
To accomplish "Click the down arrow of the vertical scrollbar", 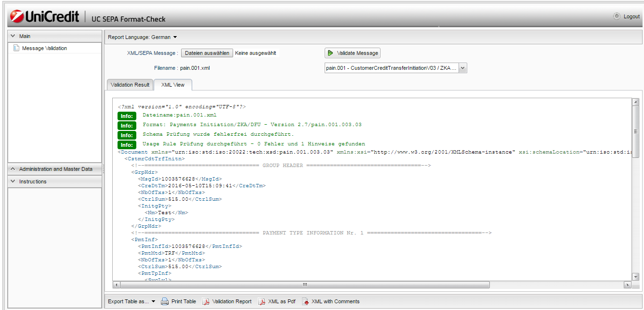I will tap(636, 277).
